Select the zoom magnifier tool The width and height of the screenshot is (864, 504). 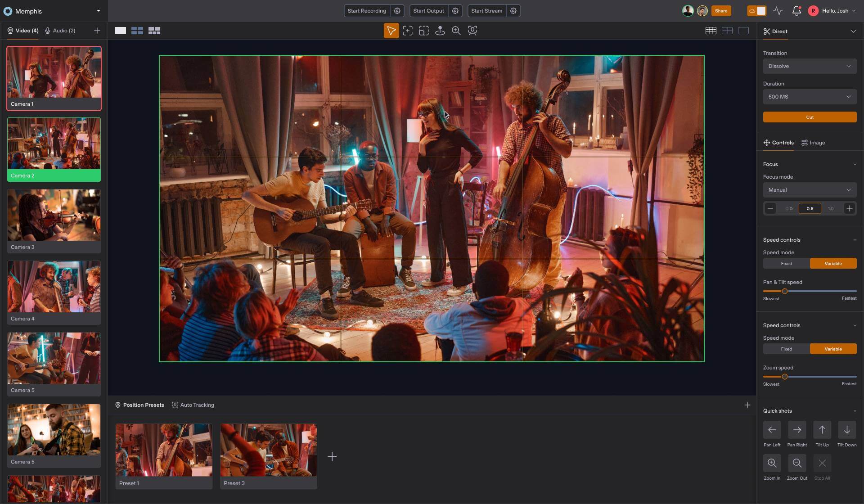pyautogui.click(x=456, y=31)
